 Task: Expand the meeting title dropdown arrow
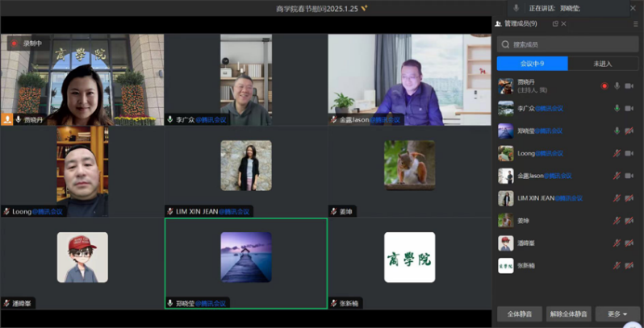click(364, 8)
